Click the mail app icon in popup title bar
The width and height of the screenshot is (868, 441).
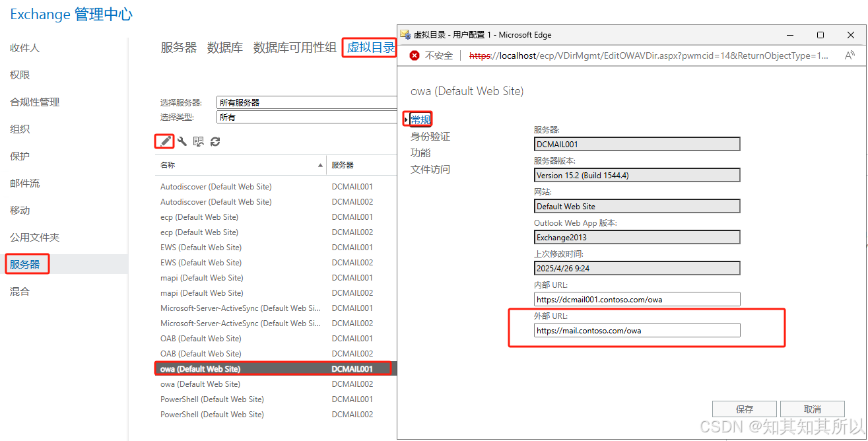tap(405, 34)
